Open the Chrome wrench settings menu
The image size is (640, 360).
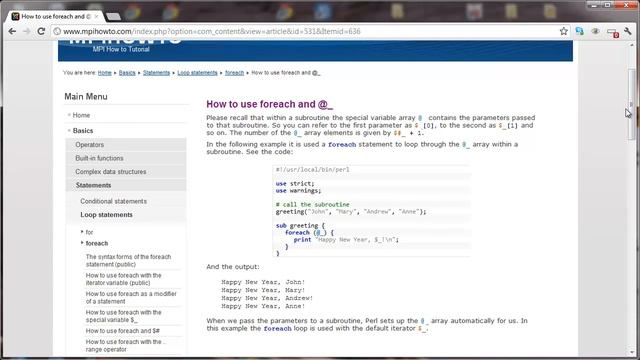click(628, 31)
